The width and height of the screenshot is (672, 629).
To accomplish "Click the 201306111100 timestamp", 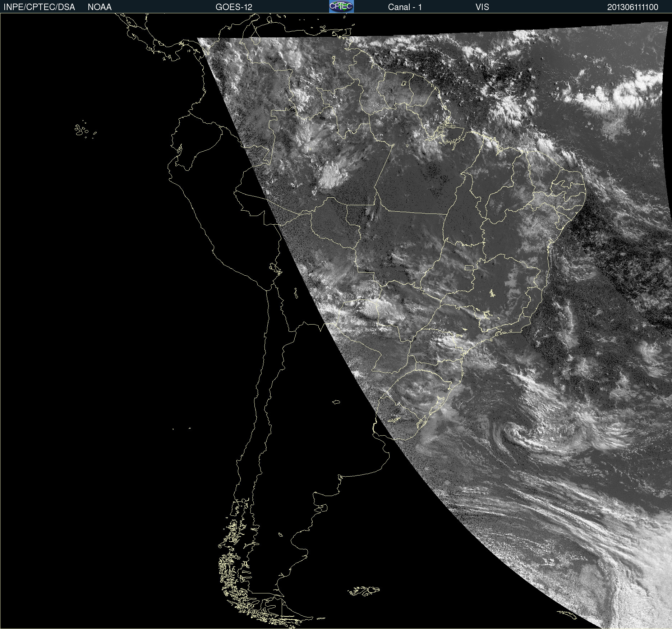I will (632, 7).
